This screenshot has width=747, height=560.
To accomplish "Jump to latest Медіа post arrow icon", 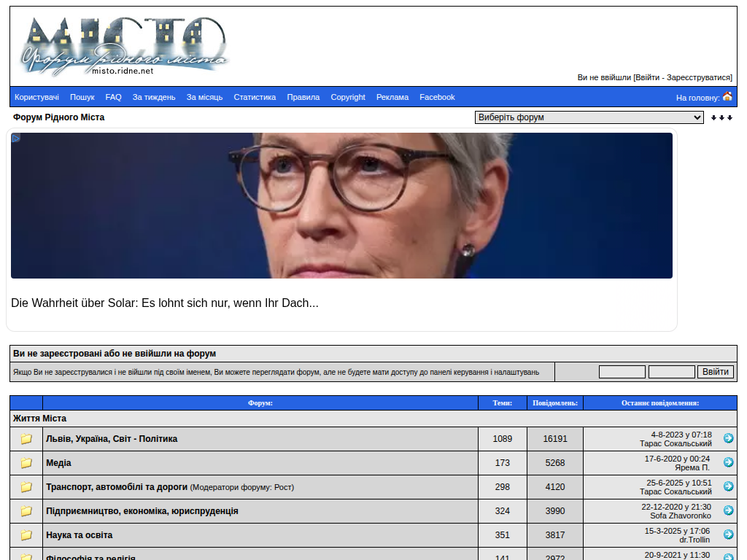I will coord(728,462).
